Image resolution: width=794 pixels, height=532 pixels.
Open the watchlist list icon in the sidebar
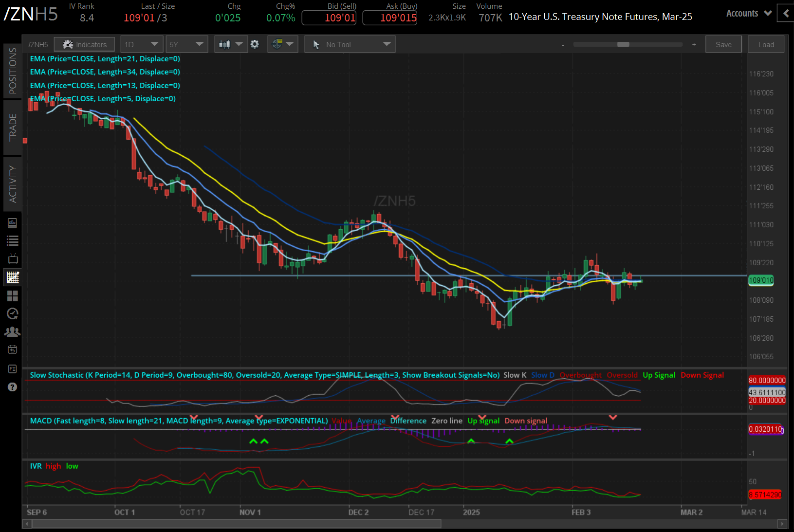click(12, 240)
